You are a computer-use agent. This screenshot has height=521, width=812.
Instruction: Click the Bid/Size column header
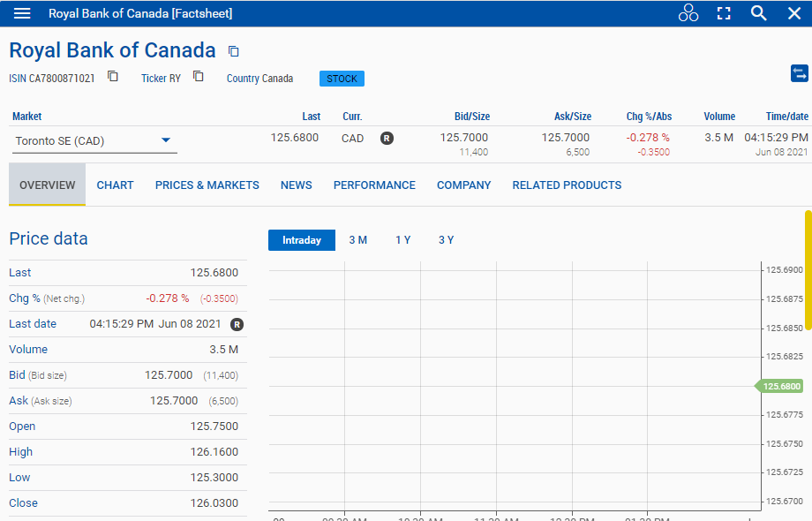pos(472,117)
